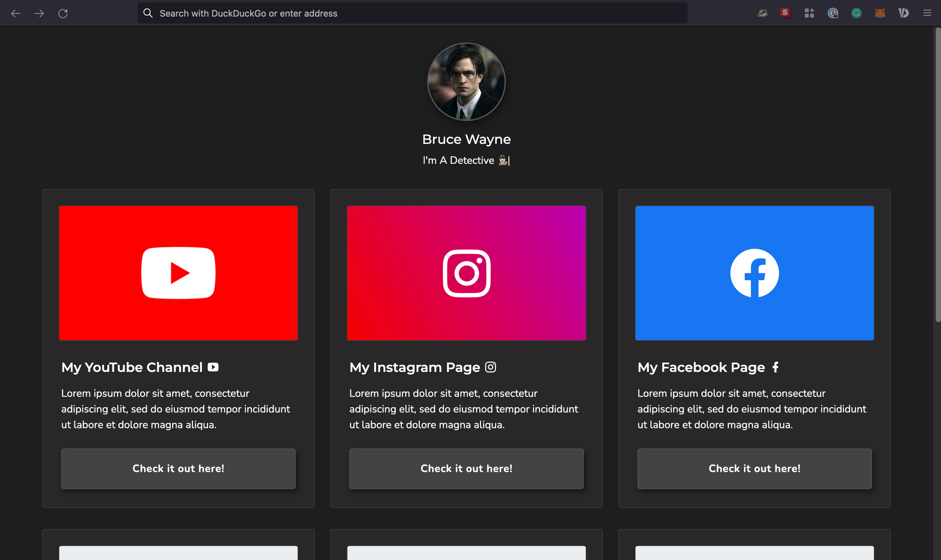Open the grid-plus extension icon
This screenshot has height=560, width=941.
[x=809, y=13]
